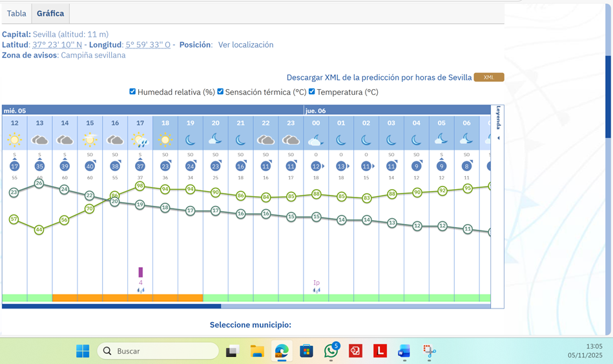Click the partly cloudy moon icon for hour 20

point(215,139)
